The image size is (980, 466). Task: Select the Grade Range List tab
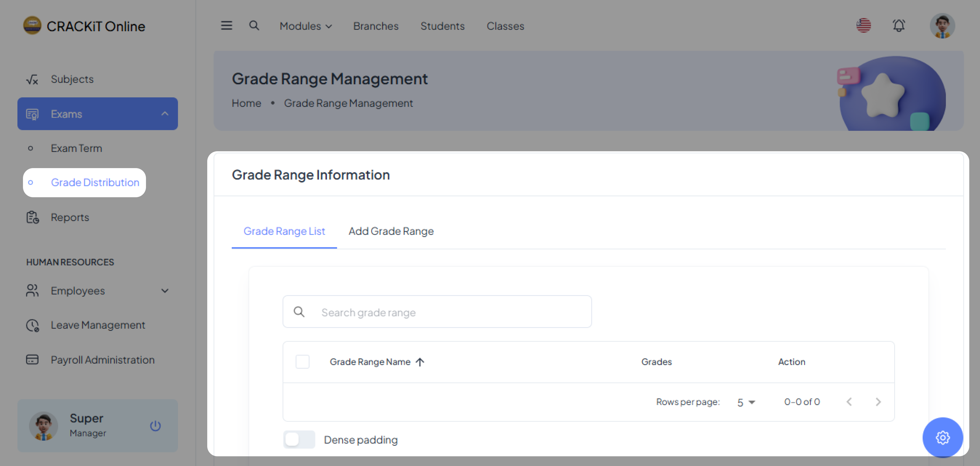[x=284, y=231]
